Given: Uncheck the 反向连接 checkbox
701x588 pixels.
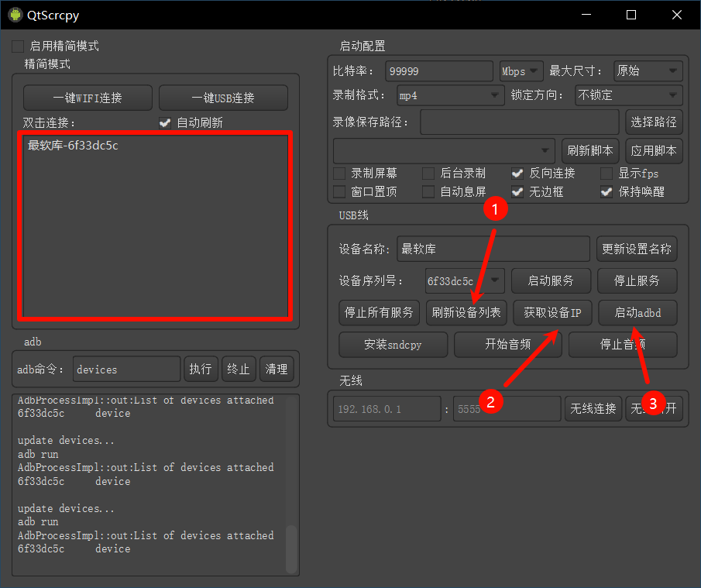Looking at the screenshot, I should pos(517,174).
